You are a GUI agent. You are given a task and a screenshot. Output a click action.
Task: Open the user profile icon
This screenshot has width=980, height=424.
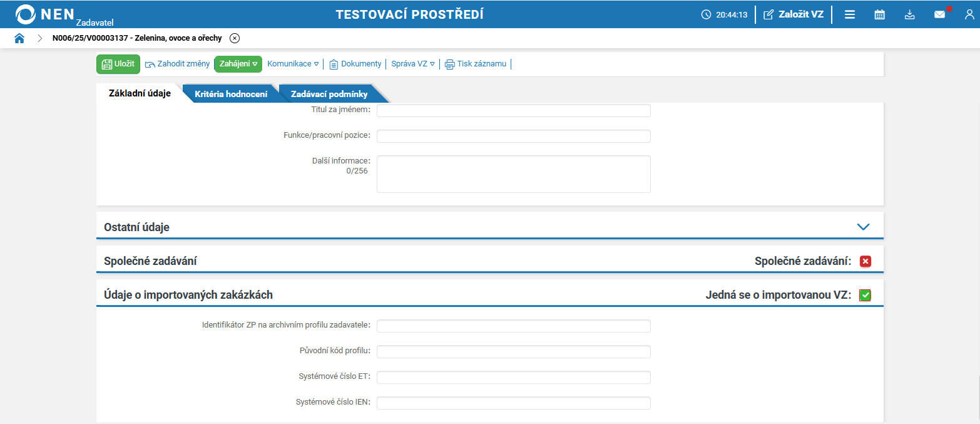tap(969, 14)
